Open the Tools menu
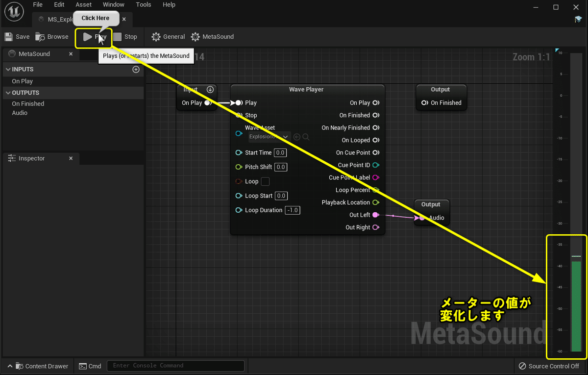 (x=144, y=4)
